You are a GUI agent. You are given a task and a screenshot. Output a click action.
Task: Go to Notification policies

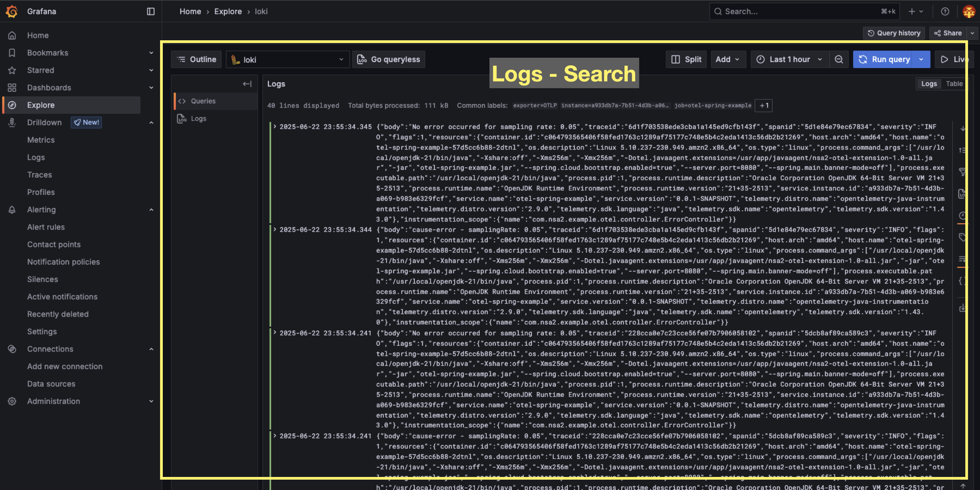(63, 262)
